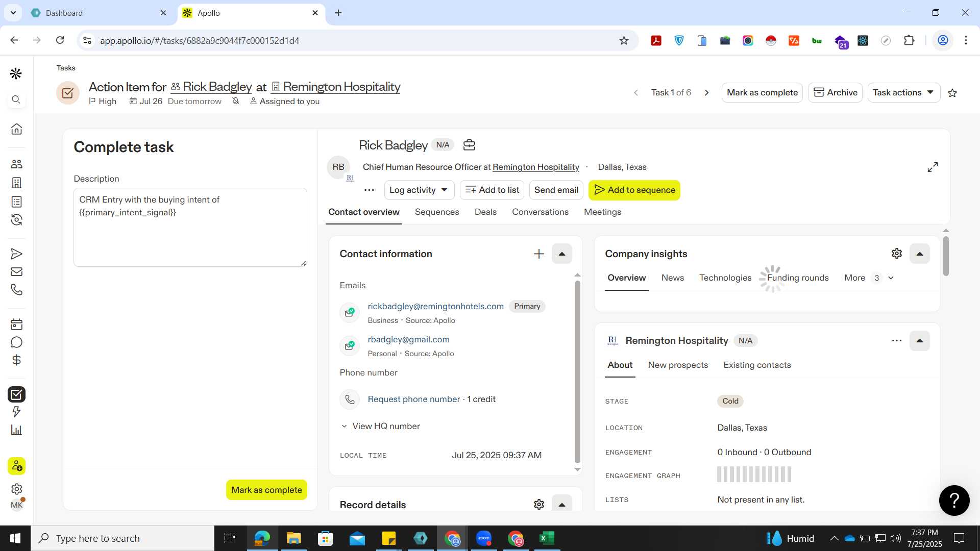
Task: Open Settings gear in the sidebar
Action: point(16,489)
